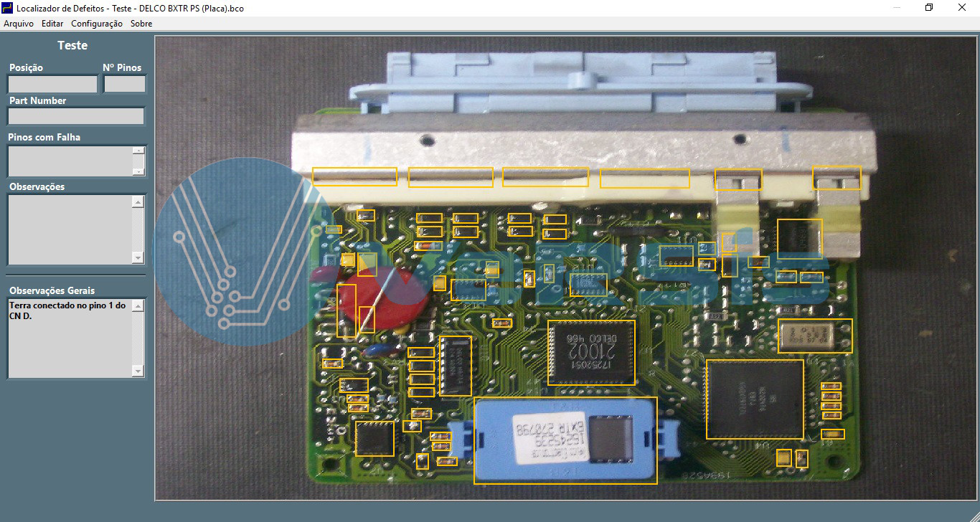Click inside the Observações text area
Viewport: 980px width, 522px height.
[x=70, y=230]
